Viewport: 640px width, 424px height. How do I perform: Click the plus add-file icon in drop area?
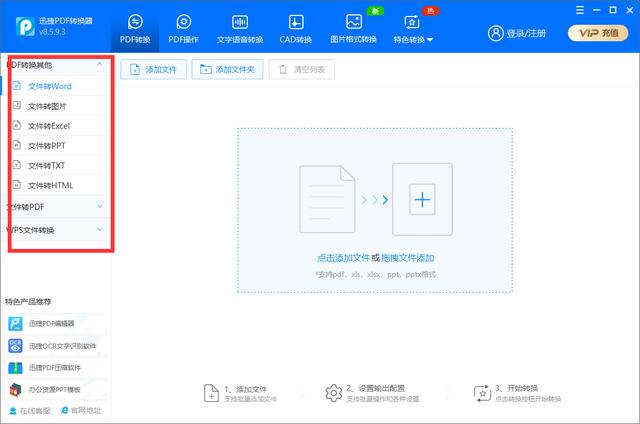click(422, 200)
